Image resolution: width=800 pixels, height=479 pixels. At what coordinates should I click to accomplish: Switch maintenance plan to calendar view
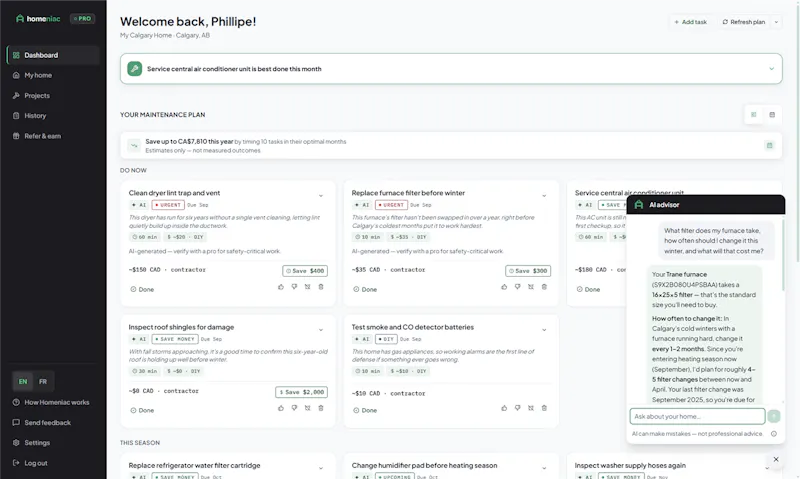[x=772, y=115]
